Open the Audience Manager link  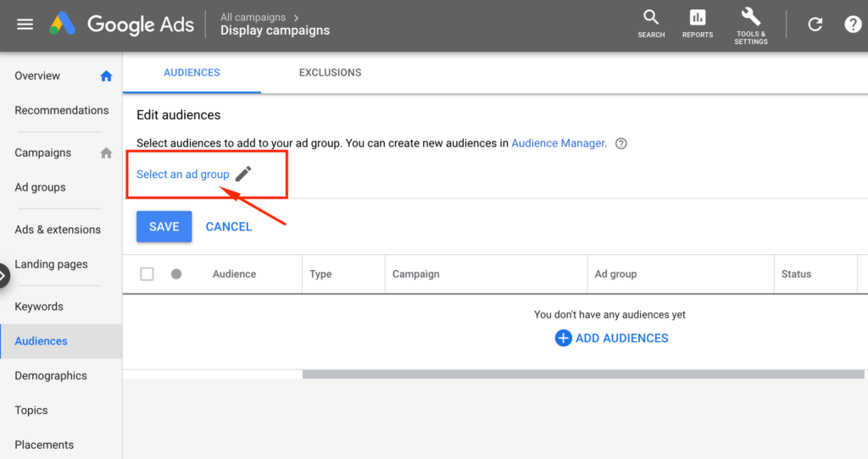(558, 144)
